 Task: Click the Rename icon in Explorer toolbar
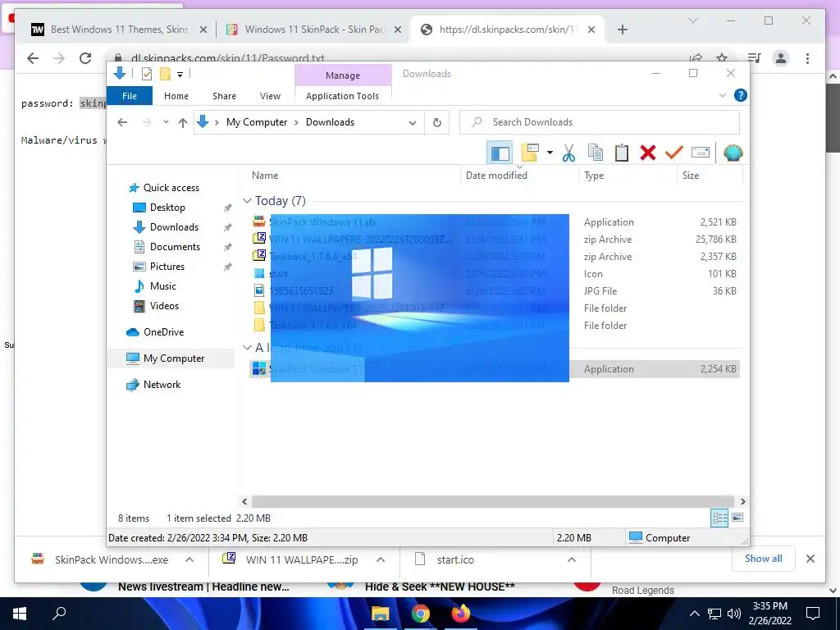click(701, 153)
